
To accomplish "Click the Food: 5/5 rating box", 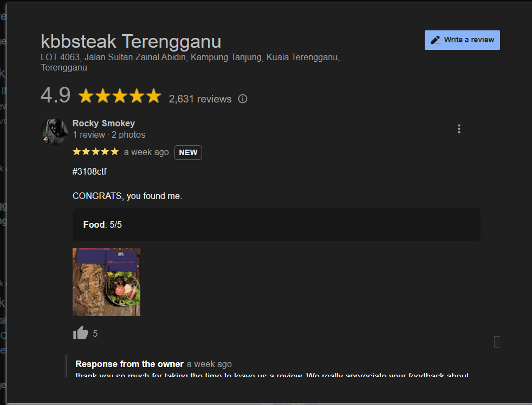I will (276, 224).
